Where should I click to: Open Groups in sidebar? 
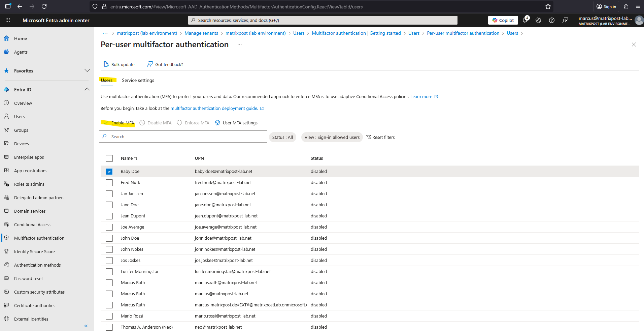(x=21, y=130)
